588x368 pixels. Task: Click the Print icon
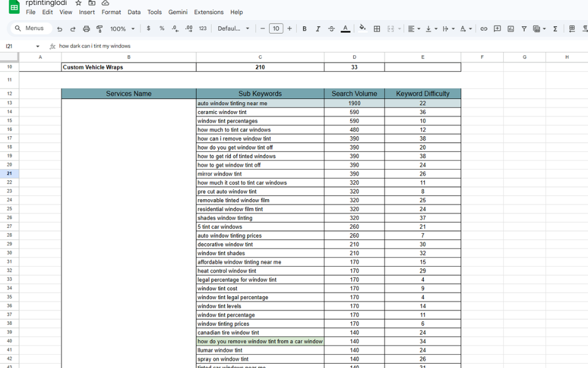click(x=86, y=29)
